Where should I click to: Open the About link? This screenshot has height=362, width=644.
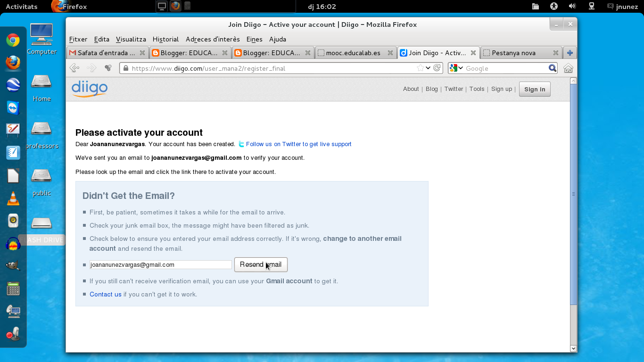[x=411, y=89]
